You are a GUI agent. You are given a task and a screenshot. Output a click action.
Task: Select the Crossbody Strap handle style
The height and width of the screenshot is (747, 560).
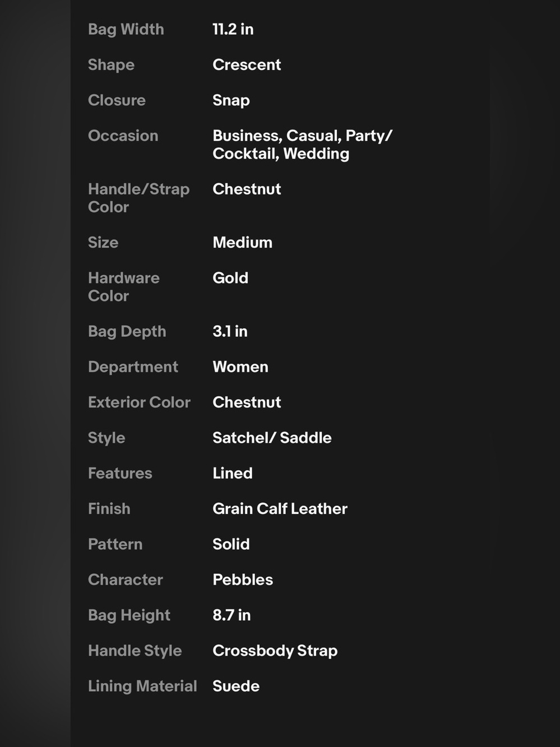(x=275, y=651)
